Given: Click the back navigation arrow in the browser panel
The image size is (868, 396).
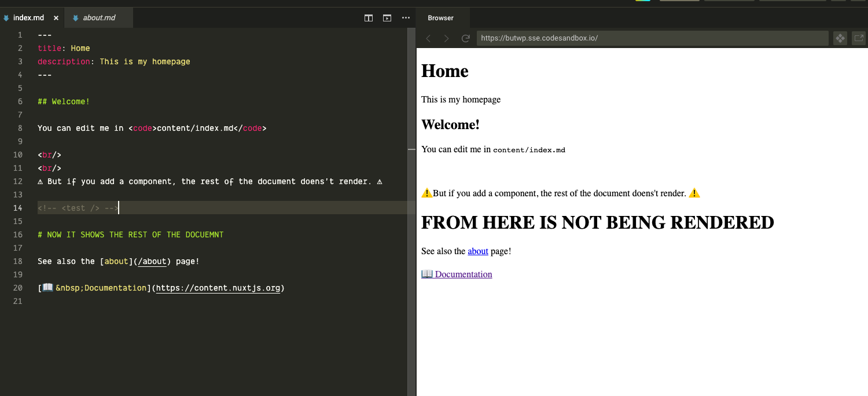Looking at the screenshot, I should [x=428, y=38].
